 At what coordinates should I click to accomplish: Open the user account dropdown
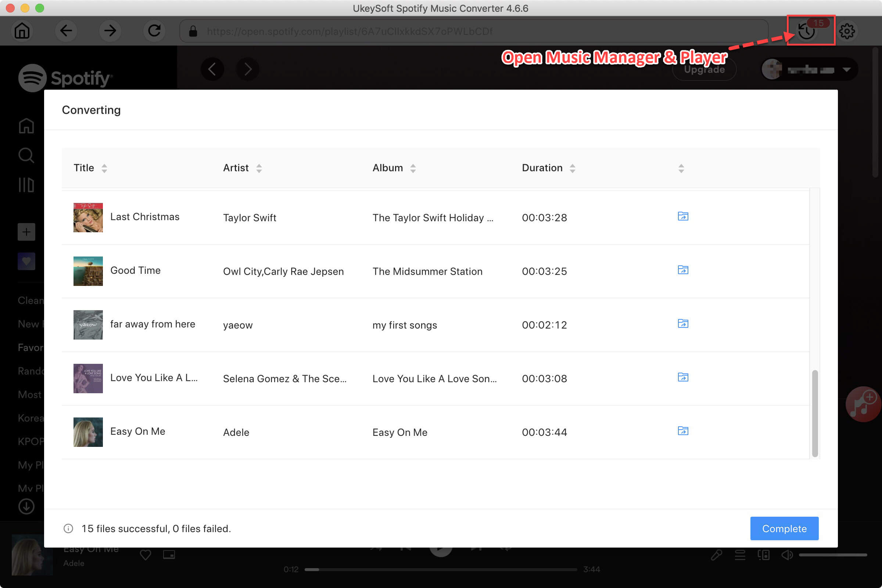click(809, 69)
